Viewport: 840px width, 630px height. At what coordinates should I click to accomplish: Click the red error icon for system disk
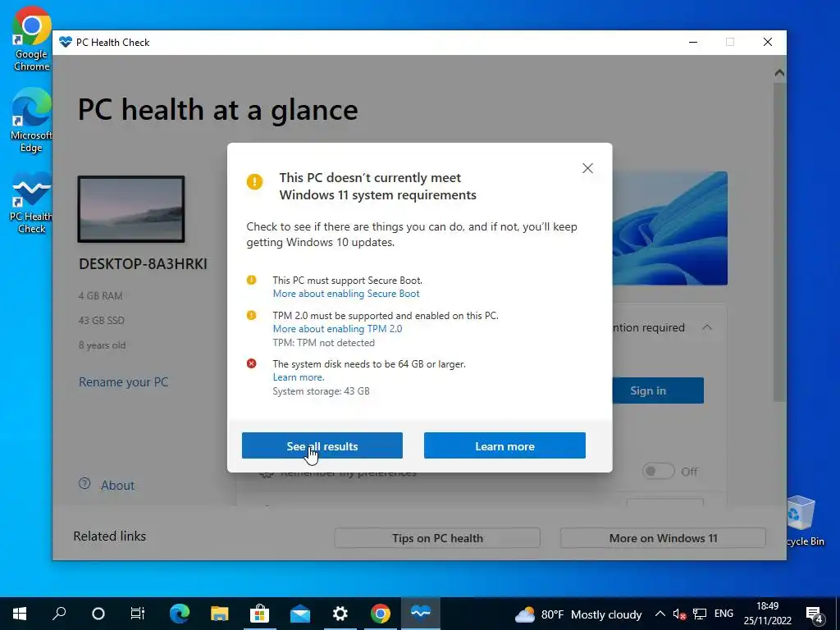pos(251,363)
